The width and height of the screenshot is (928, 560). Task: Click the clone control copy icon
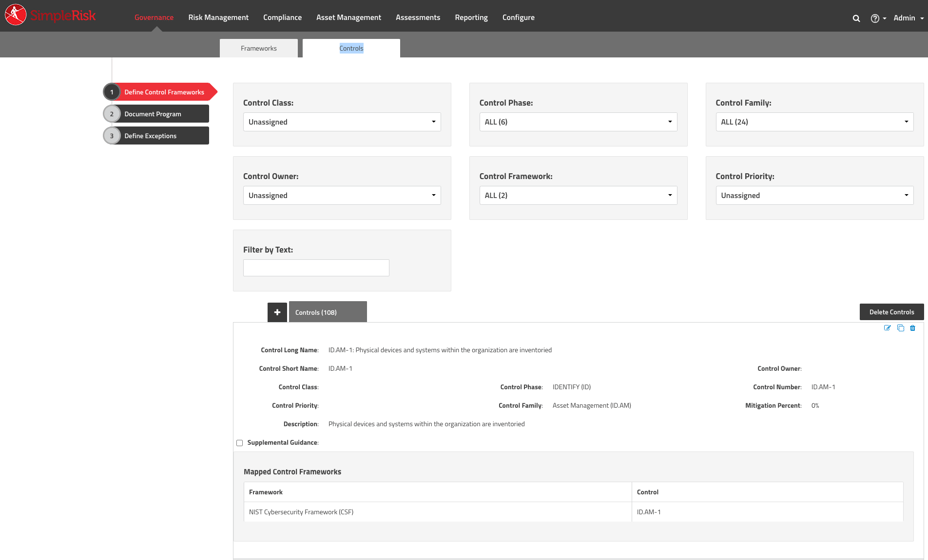[x=900, y=328]
